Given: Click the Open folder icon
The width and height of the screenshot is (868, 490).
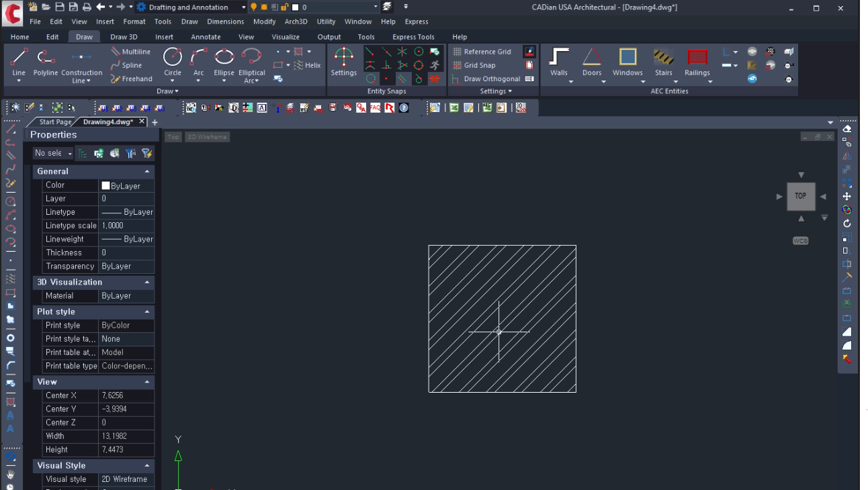Looking at the screenshot, I should point(46,7).
